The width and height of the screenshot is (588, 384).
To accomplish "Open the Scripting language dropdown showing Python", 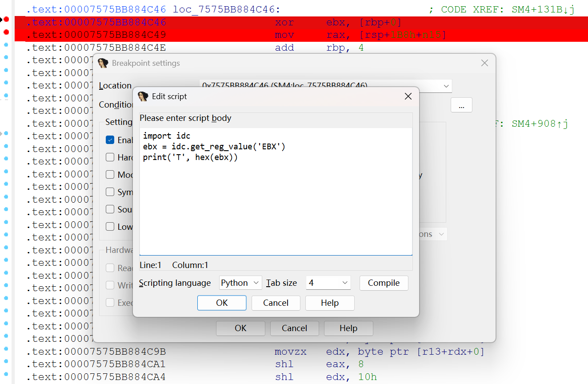I will point(240,283).
